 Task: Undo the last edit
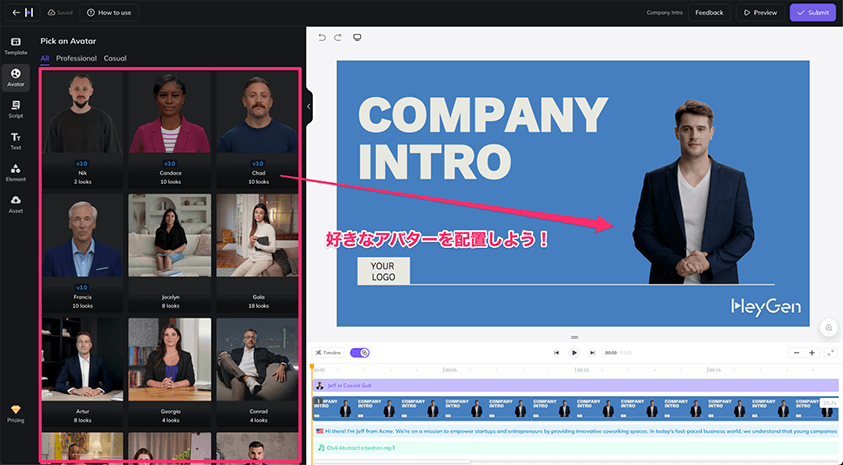pos(322,37)
